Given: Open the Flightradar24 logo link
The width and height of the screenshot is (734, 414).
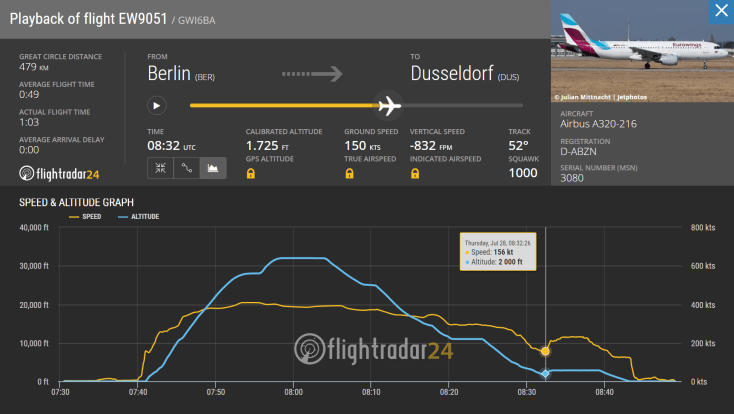Looking at the screenshot, I should 60,174.
